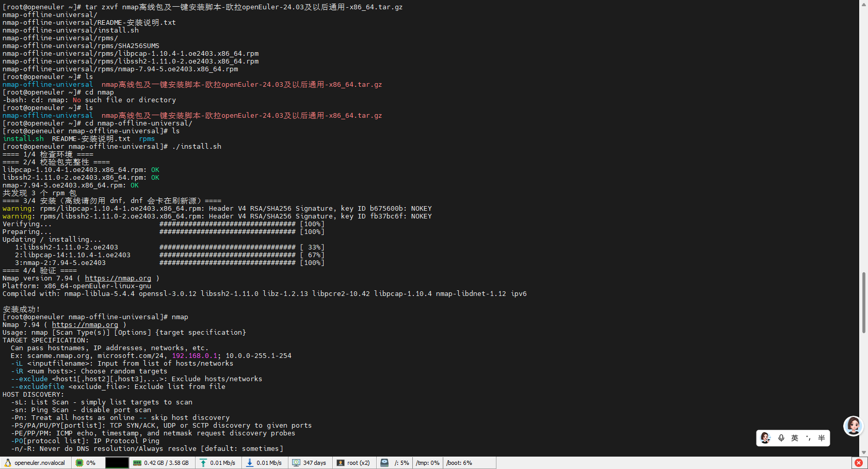Click the Linux penguin icon beside openeuler.novalocal
Viewport: 868px width, 469px height.
click(8, 463)
